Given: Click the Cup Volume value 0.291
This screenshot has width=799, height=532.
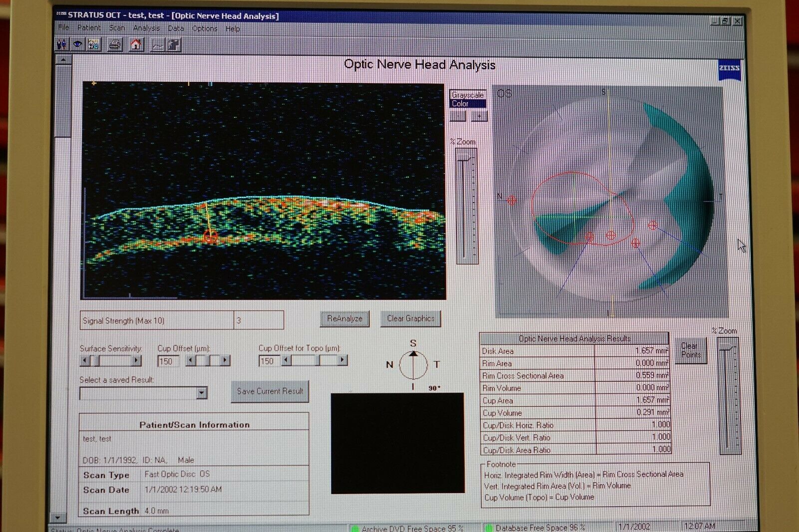Looking at the screenshot, I should tap(653, 412).
